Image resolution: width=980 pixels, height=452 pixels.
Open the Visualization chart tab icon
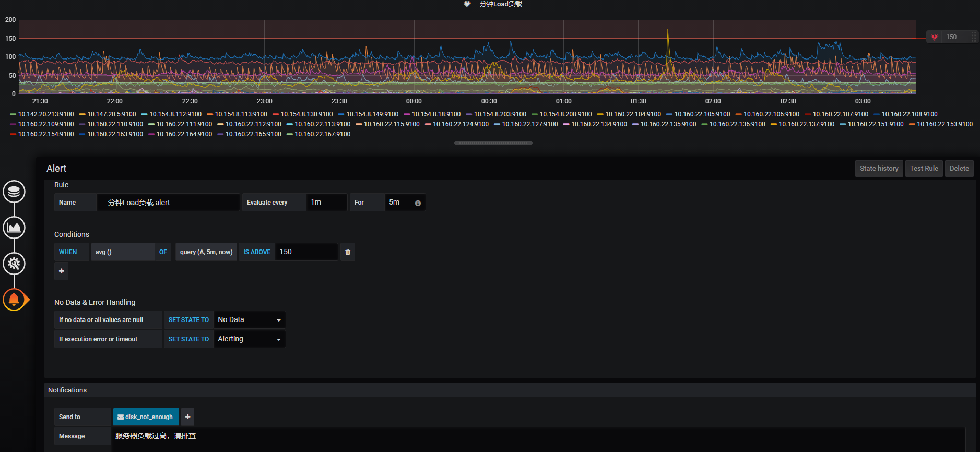(x=14, y=228)
